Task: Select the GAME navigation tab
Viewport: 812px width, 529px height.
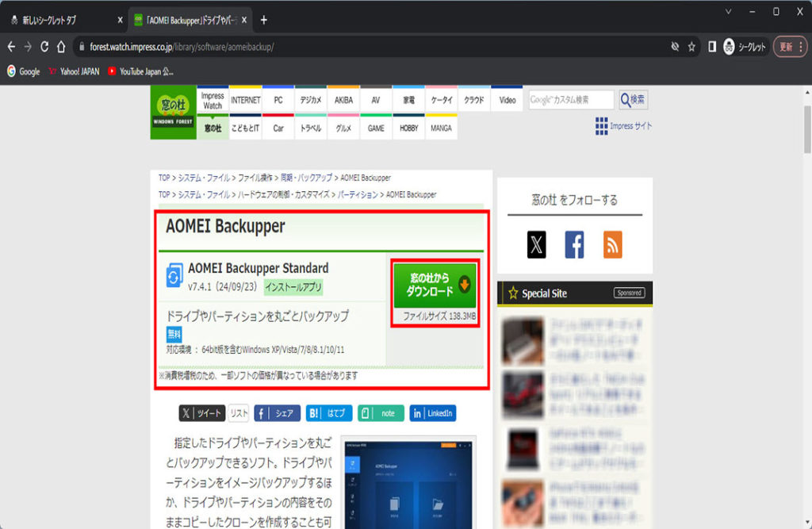Action: pyautogui.click(x=376, y=128)
